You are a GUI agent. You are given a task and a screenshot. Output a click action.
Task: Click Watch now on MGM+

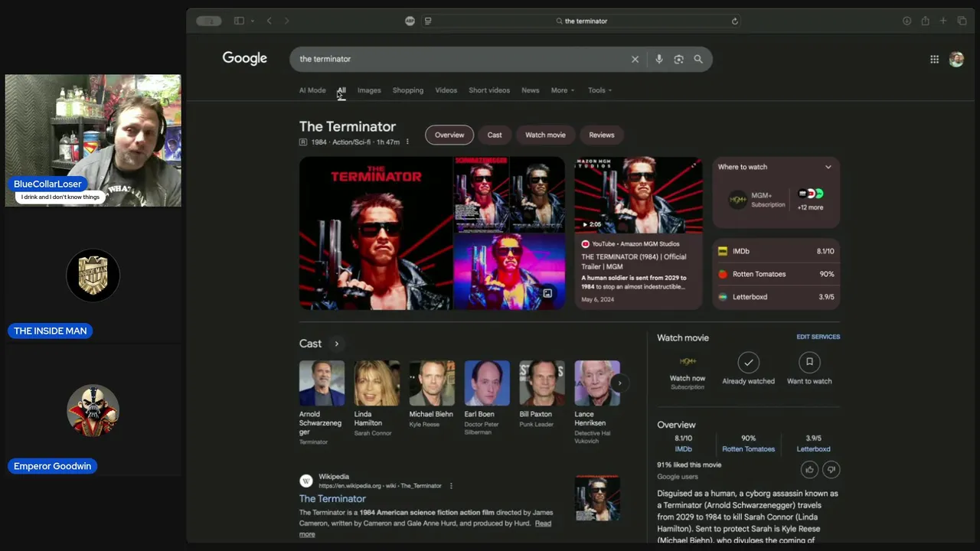point(688,370)
